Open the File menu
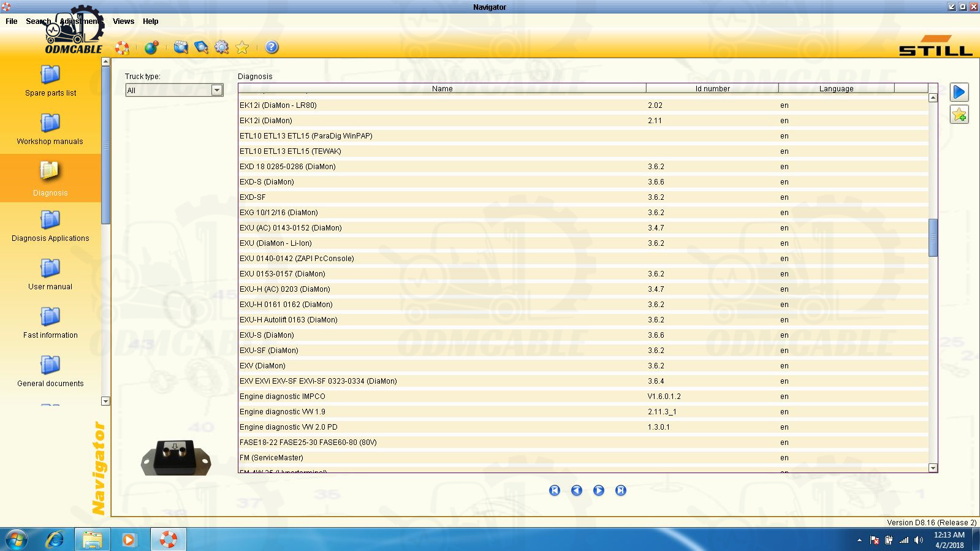 (x=12, y=21)
